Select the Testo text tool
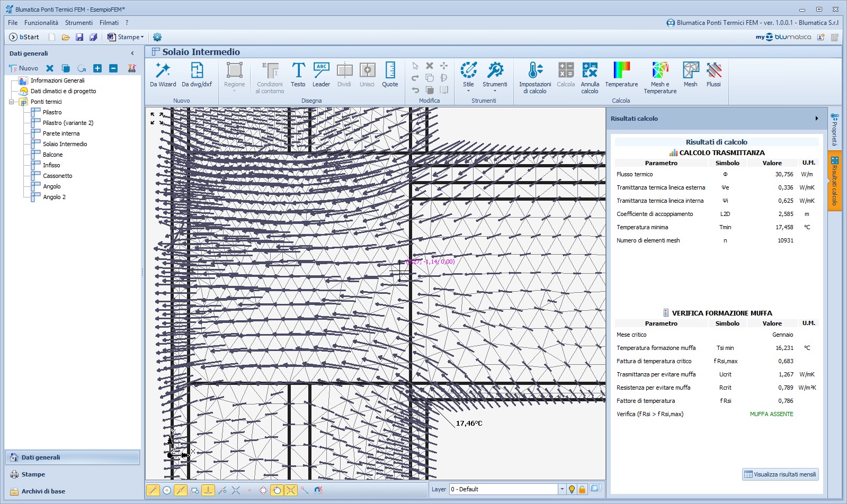Viewport: 847px width, 504px height. [298, 75]
